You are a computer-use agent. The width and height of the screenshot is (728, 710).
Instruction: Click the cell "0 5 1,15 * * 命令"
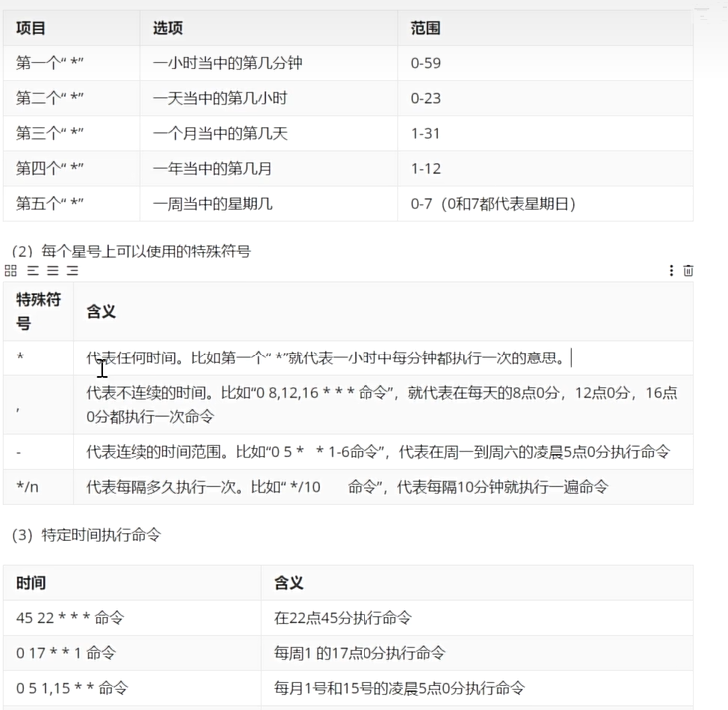(132, 688)
